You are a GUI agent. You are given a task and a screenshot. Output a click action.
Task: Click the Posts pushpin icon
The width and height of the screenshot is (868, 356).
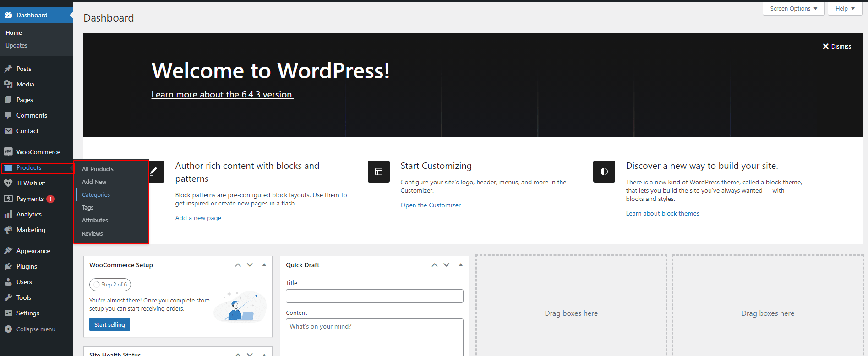[8, 69]
